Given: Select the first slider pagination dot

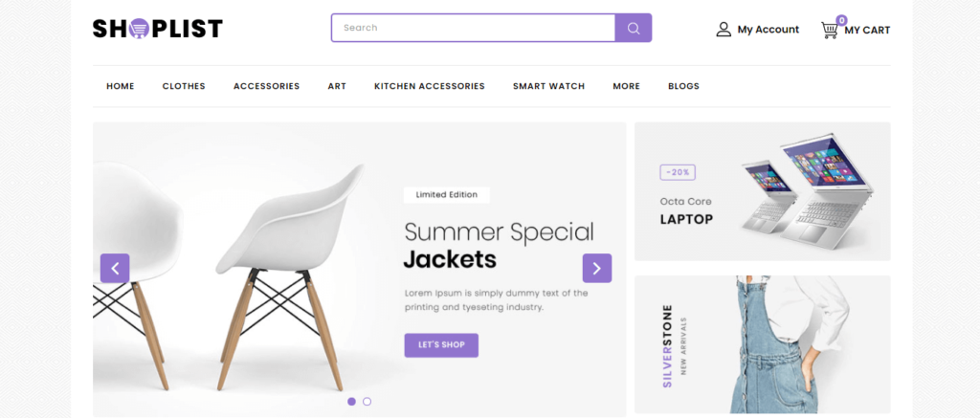Looking at the screenshot, I should pos(351,401).
